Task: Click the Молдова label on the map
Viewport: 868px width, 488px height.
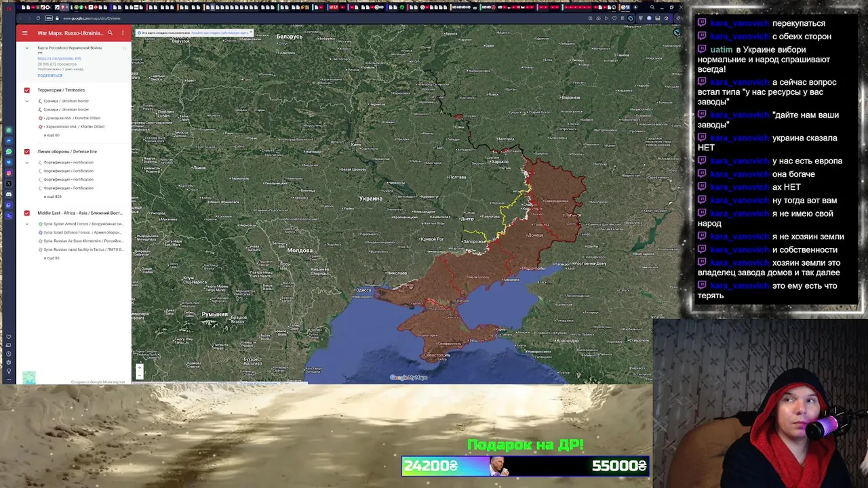Action: [300, 250]
